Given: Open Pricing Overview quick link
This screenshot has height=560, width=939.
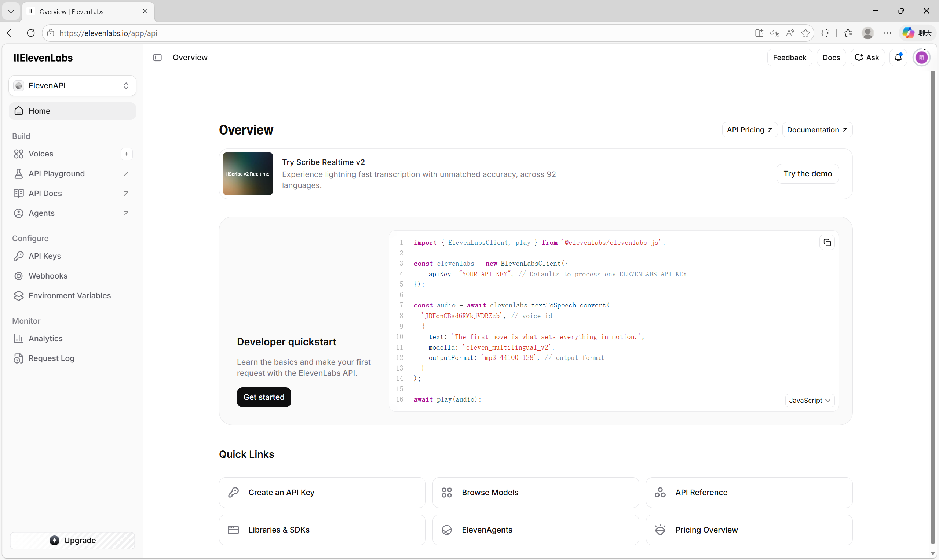Looking at the screenshot, I should tap(749, 530).
